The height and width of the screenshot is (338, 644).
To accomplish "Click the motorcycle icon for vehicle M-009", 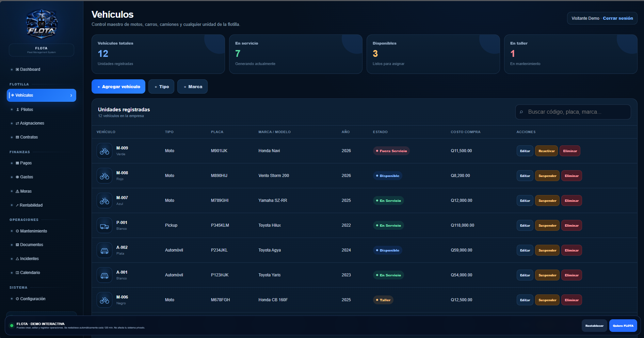I will pyautogui.click(x=104, y=151).
